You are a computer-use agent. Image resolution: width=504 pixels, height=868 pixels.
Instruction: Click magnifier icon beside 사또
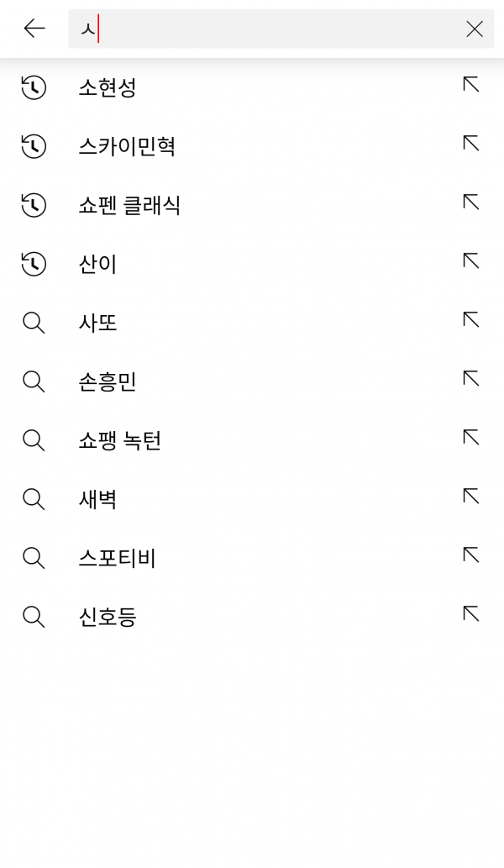(x=34, y=323)
